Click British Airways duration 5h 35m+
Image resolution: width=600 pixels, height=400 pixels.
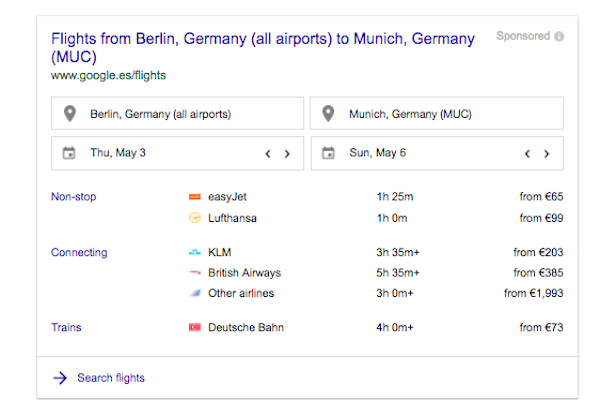tap(398, 273)
